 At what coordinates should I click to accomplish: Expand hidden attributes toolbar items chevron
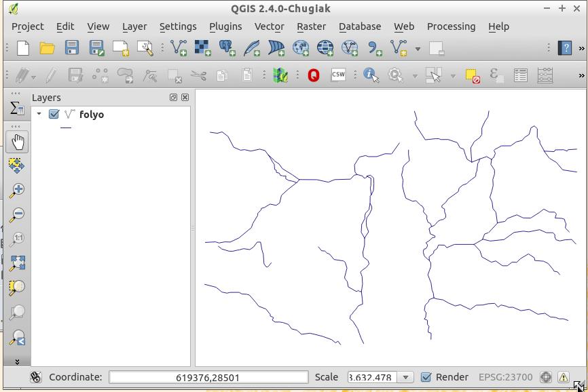(581, 76)
